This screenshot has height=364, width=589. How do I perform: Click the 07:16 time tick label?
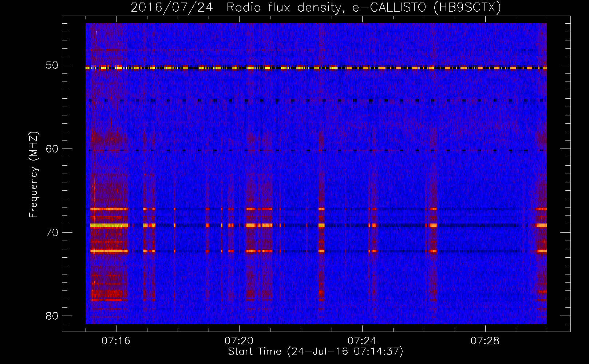coord(116,341)
